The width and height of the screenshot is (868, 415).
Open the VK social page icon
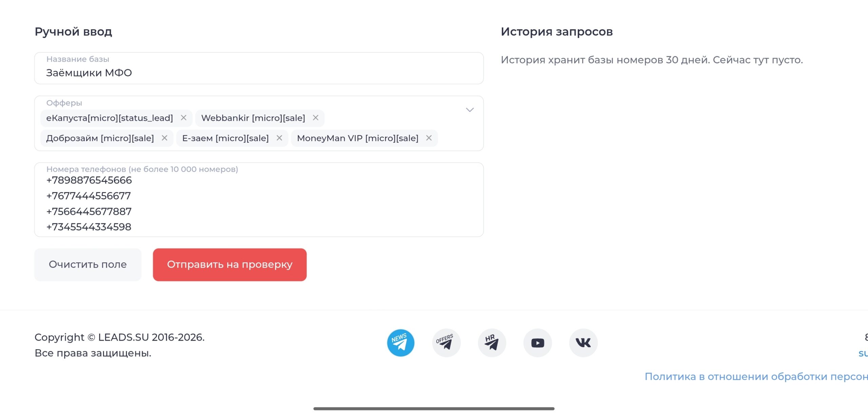583,343
